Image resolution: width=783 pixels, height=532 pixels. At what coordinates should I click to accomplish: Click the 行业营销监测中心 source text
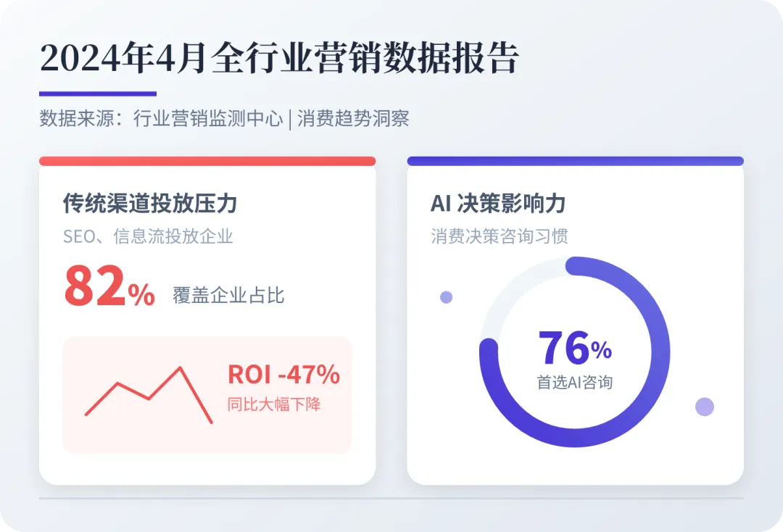pos(208,119)
